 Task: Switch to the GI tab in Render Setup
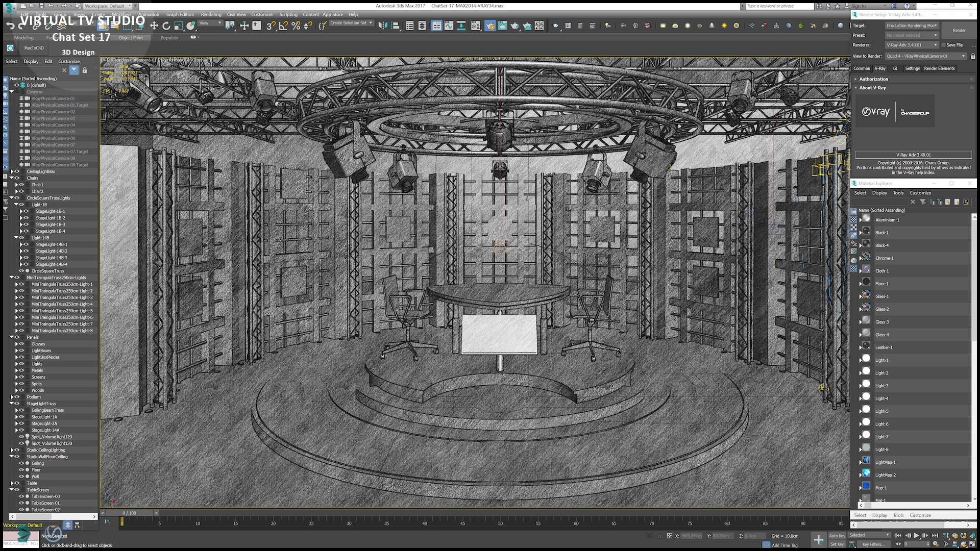pyautogui.click(x=895, y=68)
